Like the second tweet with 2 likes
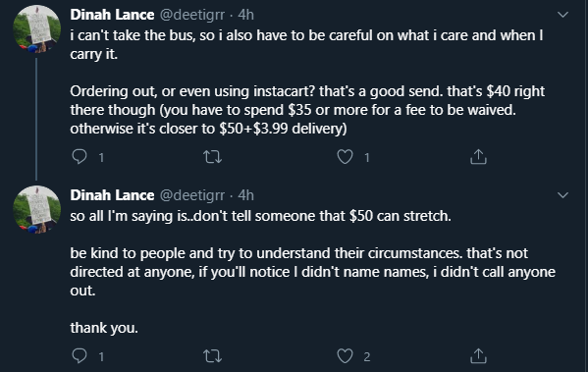Image resolution: width=588 pixels, height=372 pixels. [x=345, y=356]
